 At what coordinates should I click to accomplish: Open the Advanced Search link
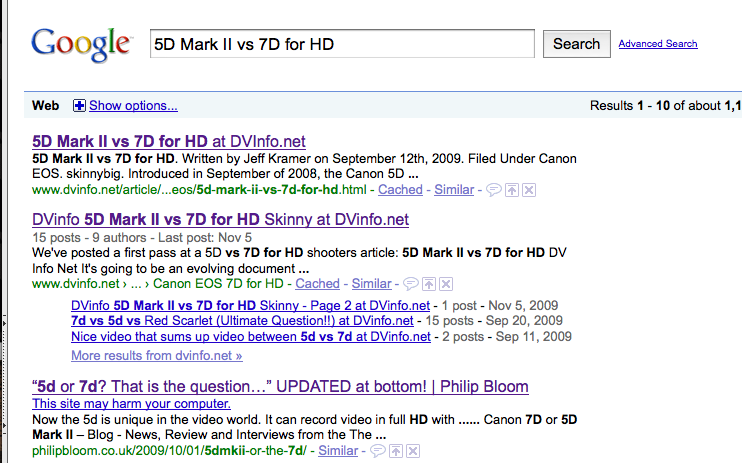tap(658, 44)
